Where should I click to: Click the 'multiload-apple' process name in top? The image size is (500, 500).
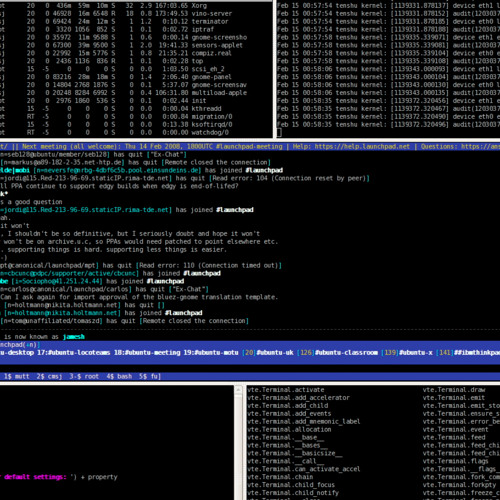tap(219, 93)
